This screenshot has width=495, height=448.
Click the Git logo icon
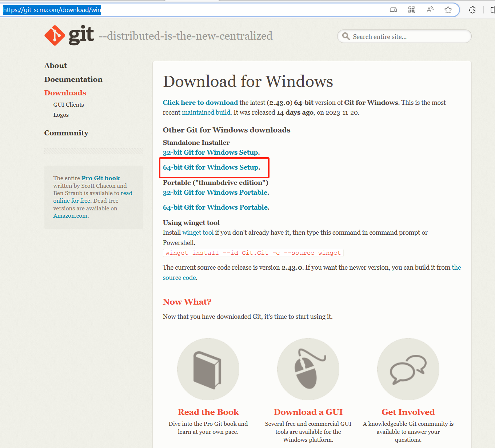pyautogui.click(x=55, y=35)
